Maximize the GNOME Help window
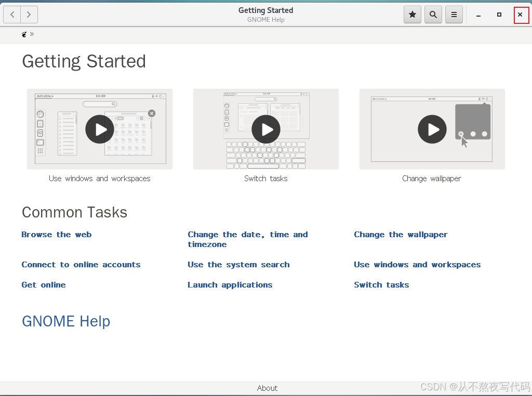The image size is (532, 396). tap(499, 15)
